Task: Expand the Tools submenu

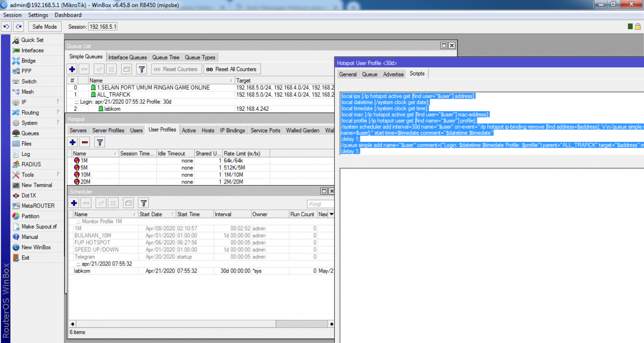Action: 28,175
